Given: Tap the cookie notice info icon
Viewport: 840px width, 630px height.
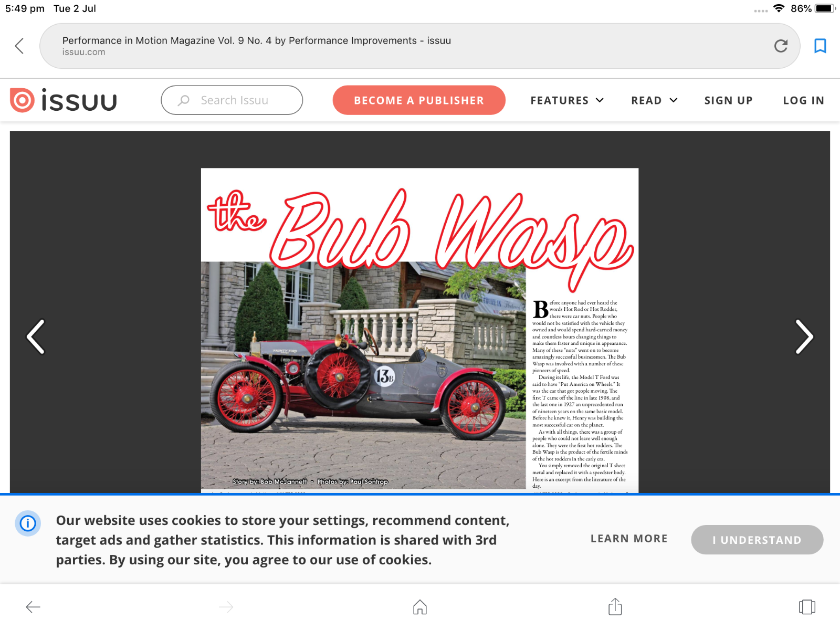Looking at the screenshot, I should coord(28,523).
